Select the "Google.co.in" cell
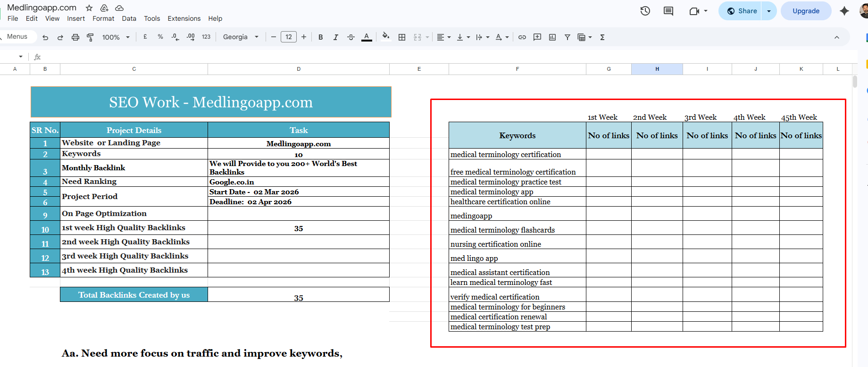 click(299, 182)
